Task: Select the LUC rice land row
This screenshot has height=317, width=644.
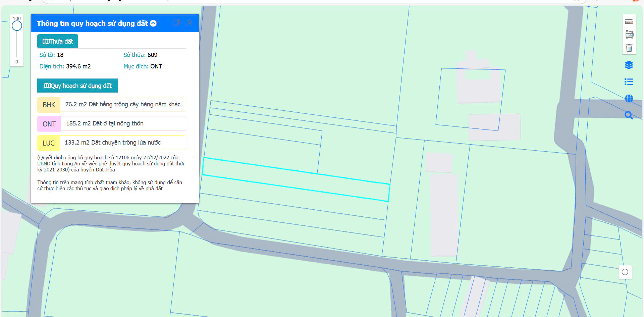Action: pyautogui.click(x=112, y=143)
